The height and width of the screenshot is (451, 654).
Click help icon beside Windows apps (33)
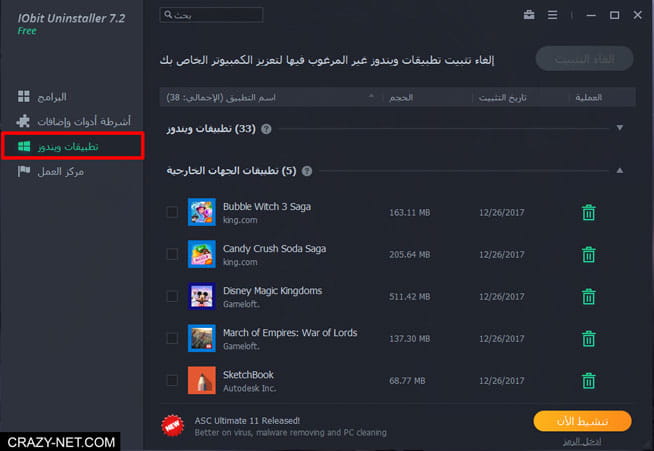[266, 129]
